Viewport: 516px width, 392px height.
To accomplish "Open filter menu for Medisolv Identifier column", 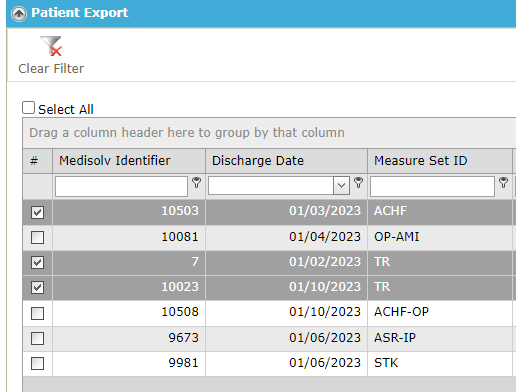I will coord(197,182).
